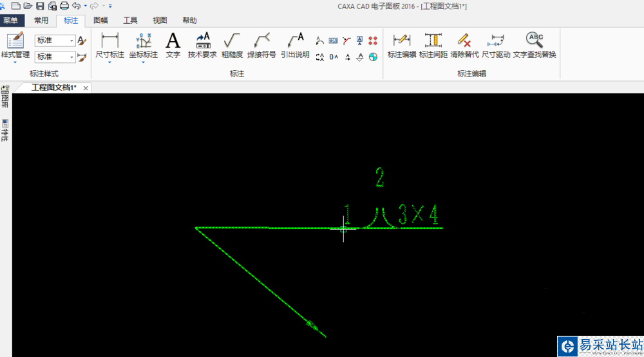Click the small box with A icon
644x357 pixels.
point(334,57)
